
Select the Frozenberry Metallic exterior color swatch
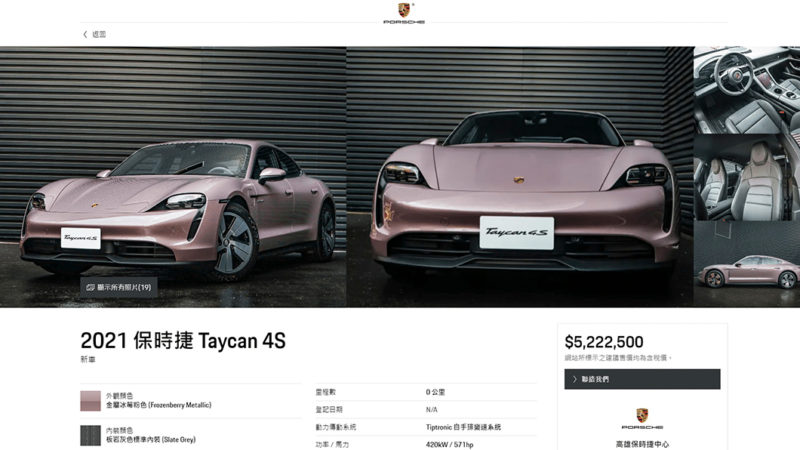[x=90, y=401]
